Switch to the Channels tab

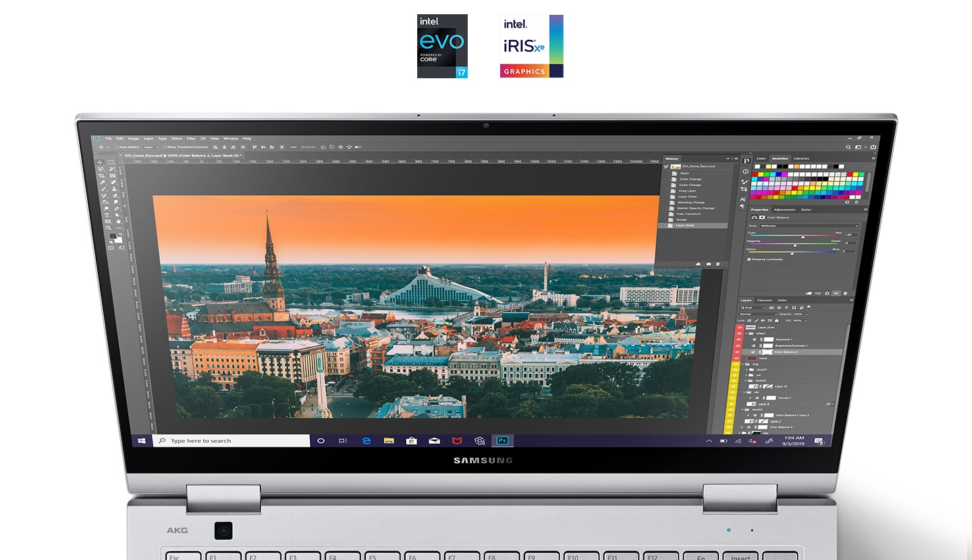(764, 300)
